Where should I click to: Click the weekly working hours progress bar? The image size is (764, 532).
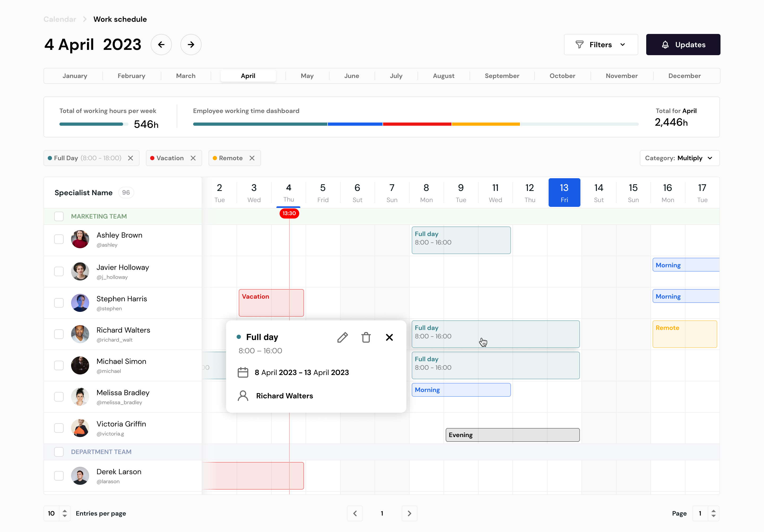(93, 124)
